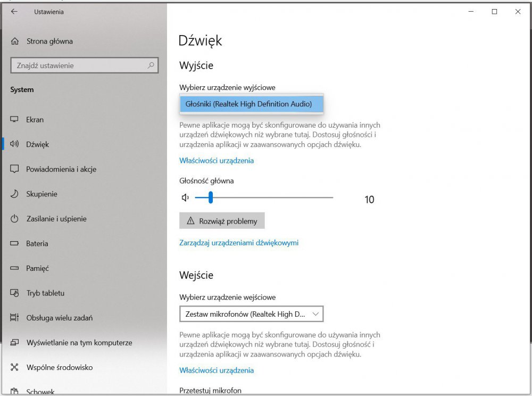The height and width of the screenshot is (396, 532).
Task: Open output Właściwości urządzenia link
Action: [x=217, y=160]
